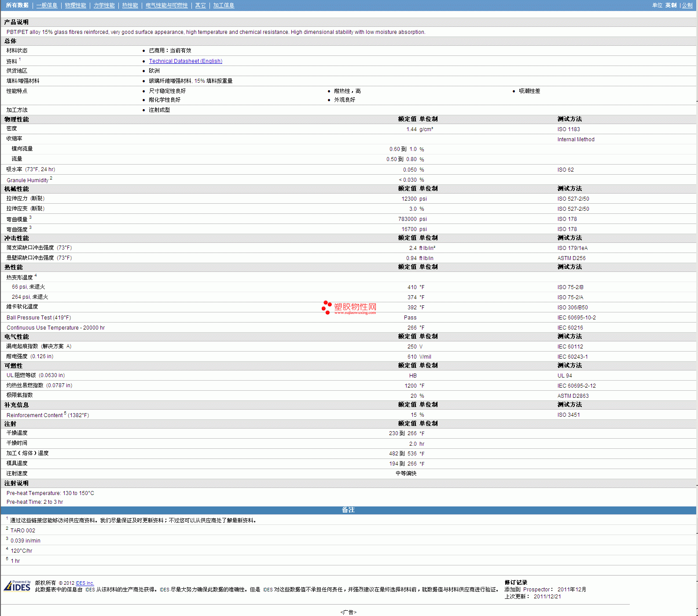Screen dimensions: 698x616
Task: Open the Technical Datasheet (English) link
Action: click(x=185, y=61)
